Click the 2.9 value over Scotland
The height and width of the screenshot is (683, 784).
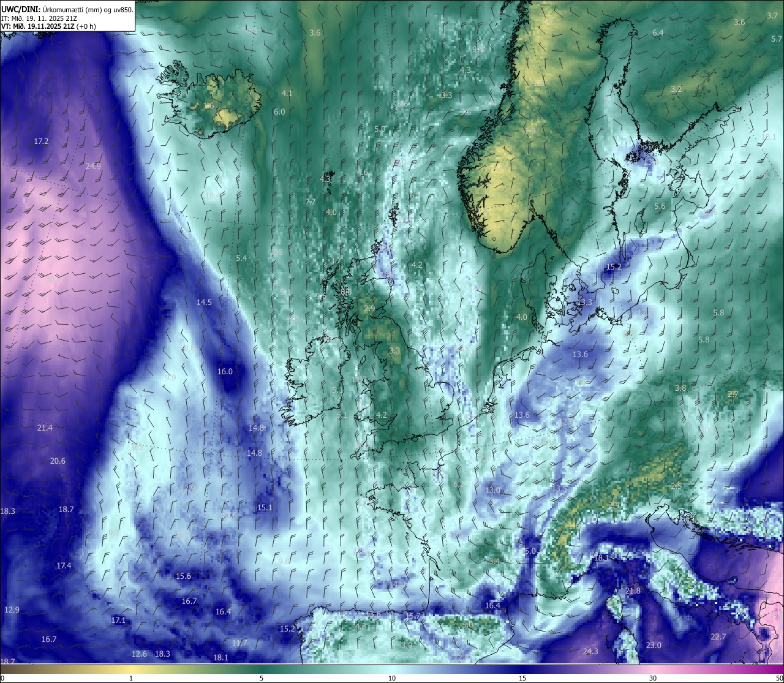[x=369, y=309]
